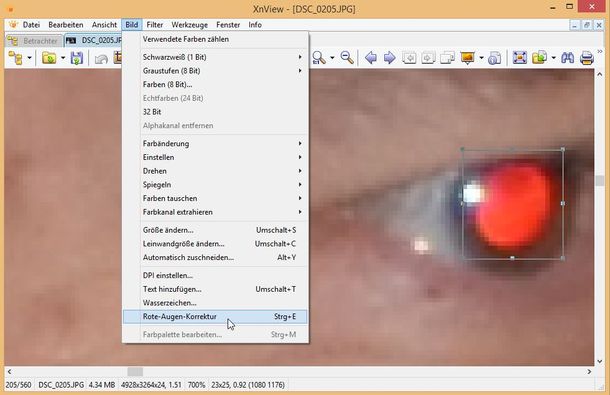Expand the copy-to-folder dropdown arrow

click(x=553, y=58)
